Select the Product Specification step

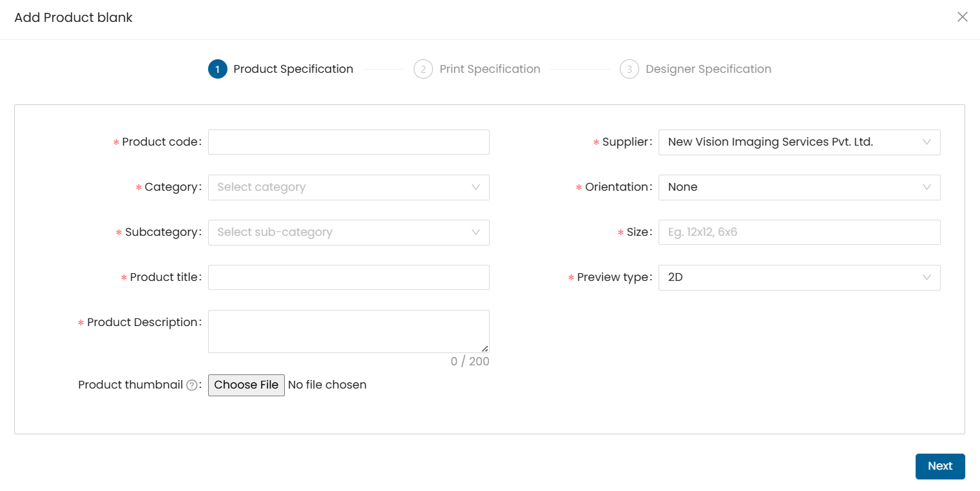(293, 69)
